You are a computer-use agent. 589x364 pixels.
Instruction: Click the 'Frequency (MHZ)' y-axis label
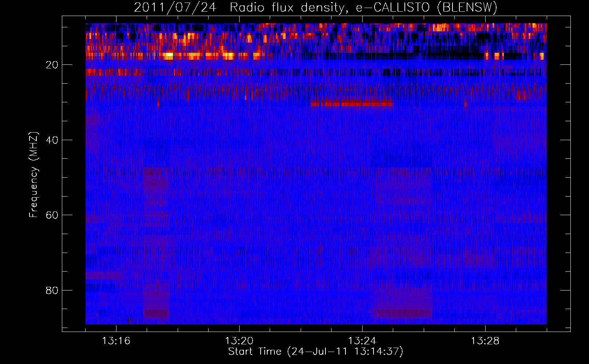click(x=33, y=175)
